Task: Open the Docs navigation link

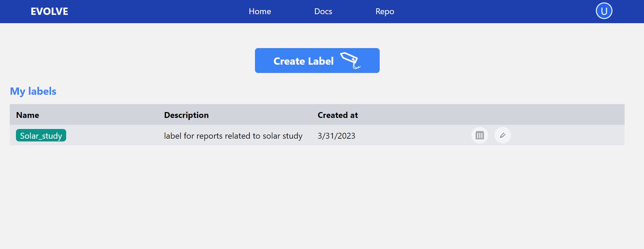Action: [x=323, y=11]
